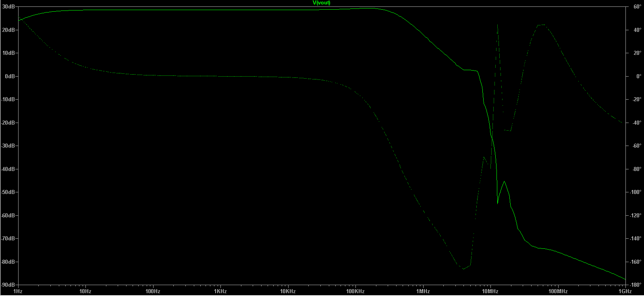The height and width of the screenshot is (296, 644).
Task: Click the -10dB left axis label
Action: click(8, 100)
